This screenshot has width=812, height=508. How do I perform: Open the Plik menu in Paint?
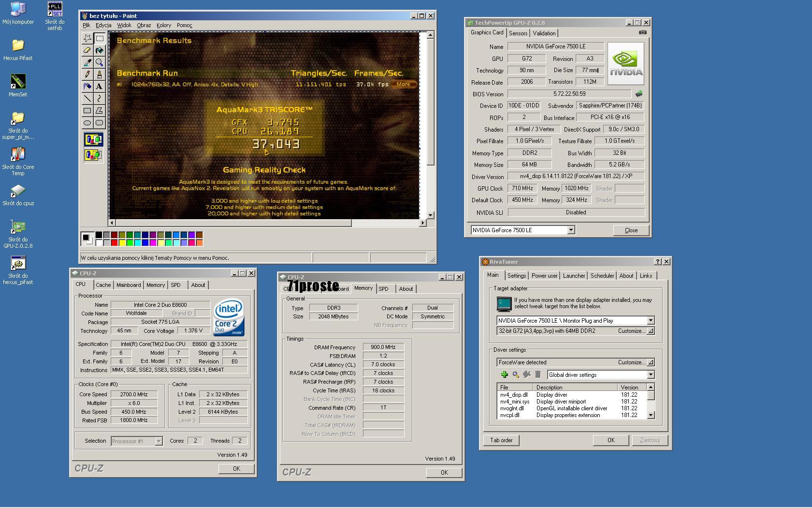[86, 25]
